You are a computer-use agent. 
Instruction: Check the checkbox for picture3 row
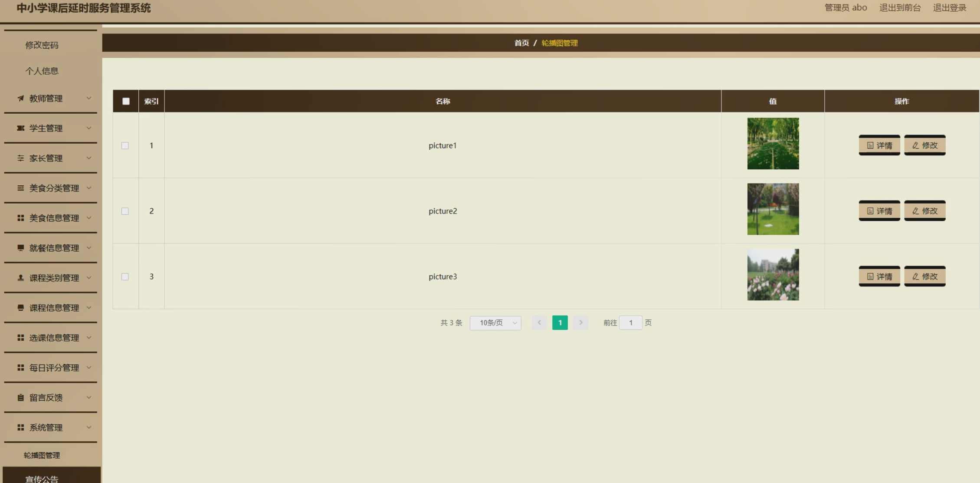point(125,277)
